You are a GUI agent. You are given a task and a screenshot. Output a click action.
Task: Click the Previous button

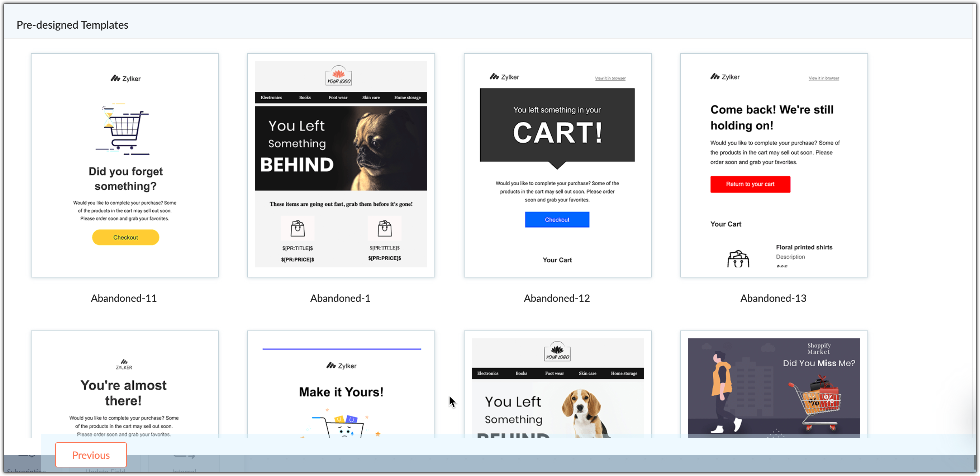[91, 455]
